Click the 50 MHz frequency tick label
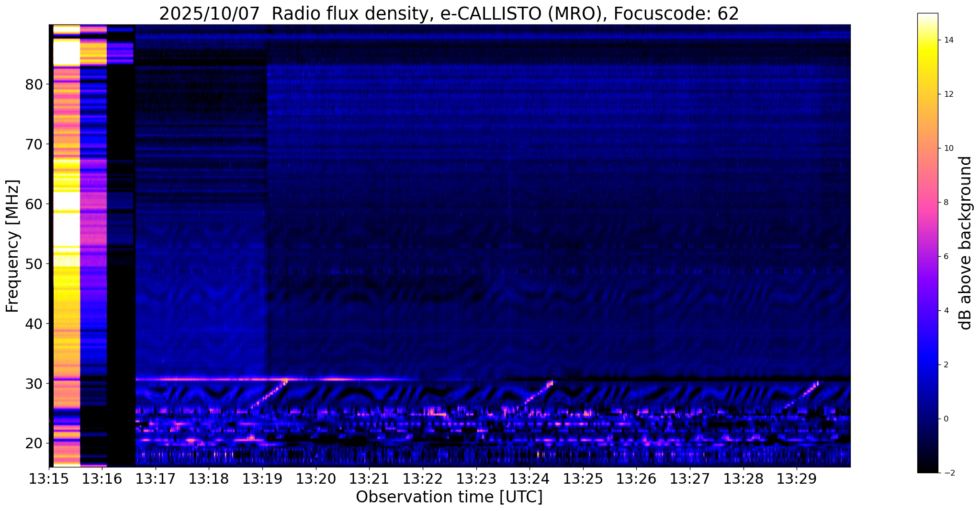Screen dimensions: 980x511 point(34,264)
